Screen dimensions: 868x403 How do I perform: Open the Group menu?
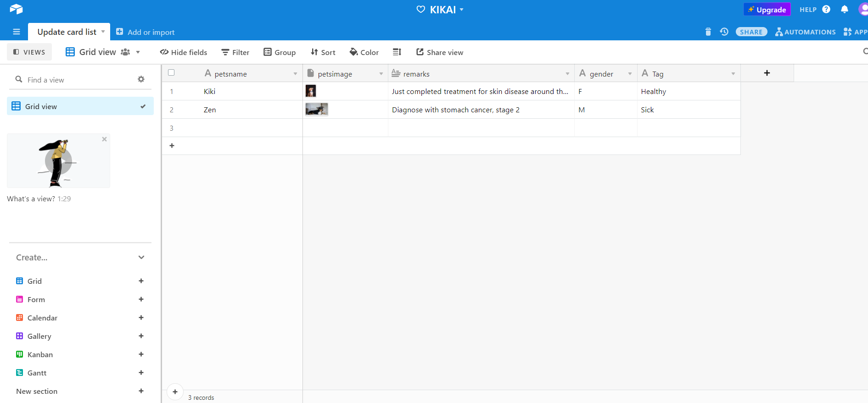(280, 52)
